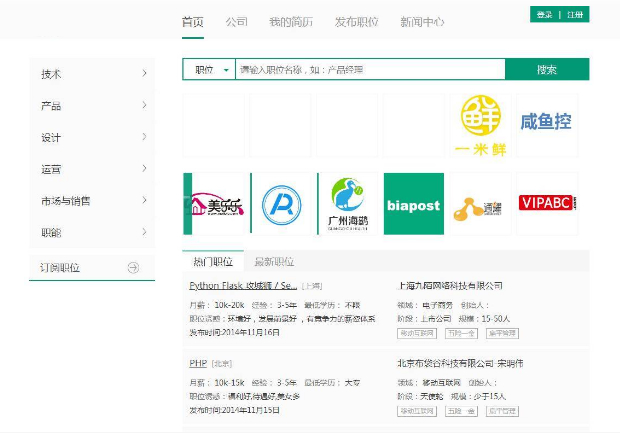
Task: Open the 首页 navigation tab
Action: click(x=193, y=22)
